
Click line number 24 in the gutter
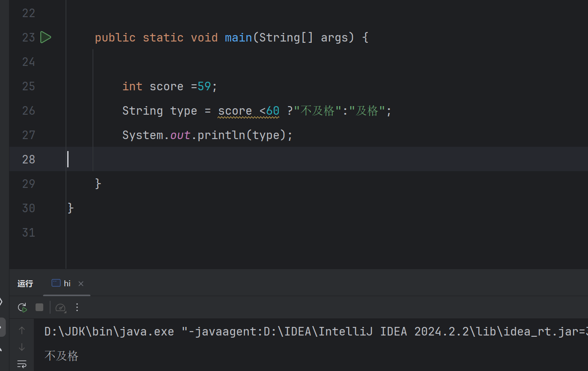click(x=29, y=62)
